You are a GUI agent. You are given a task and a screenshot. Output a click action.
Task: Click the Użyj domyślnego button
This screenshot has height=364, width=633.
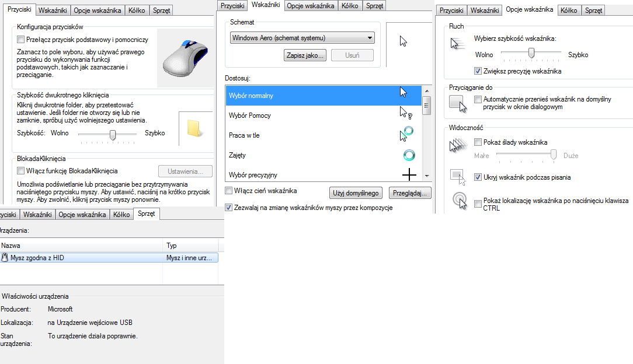(x=356, y=193)
